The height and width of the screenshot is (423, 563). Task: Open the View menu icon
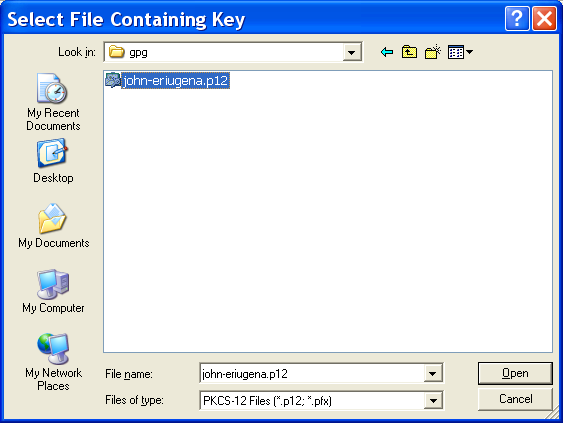point(460,52)
